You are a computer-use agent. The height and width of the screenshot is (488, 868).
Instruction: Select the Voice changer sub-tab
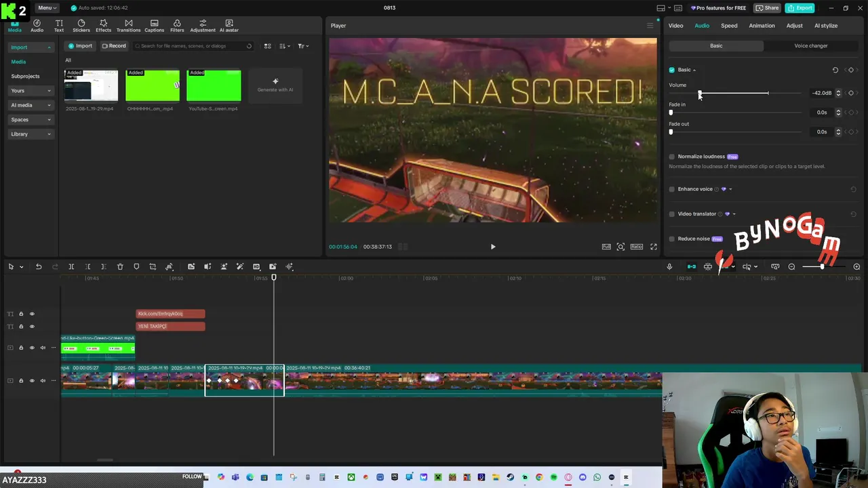[811, 45]
